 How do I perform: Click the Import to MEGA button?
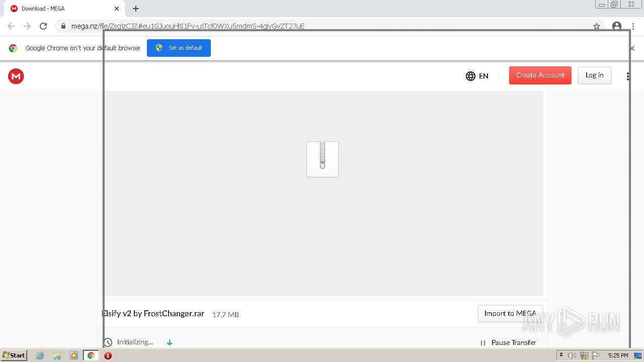click(x=510, y=313)
